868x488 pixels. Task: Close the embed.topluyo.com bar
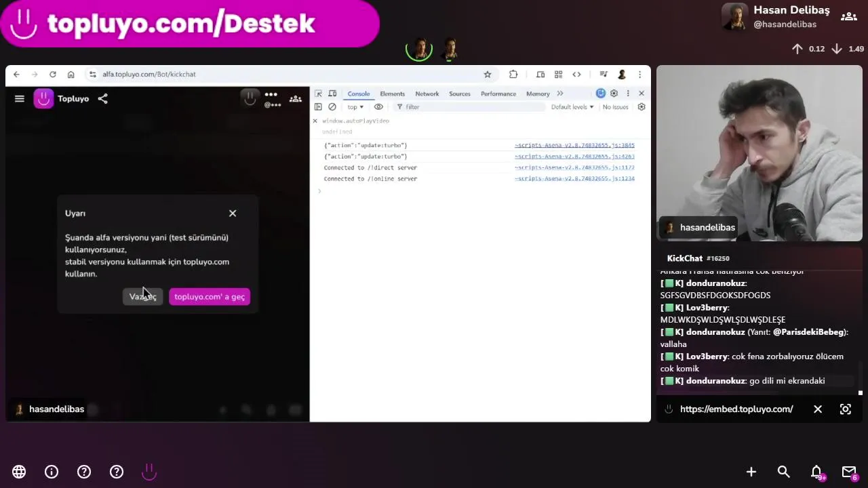point(818,409)
